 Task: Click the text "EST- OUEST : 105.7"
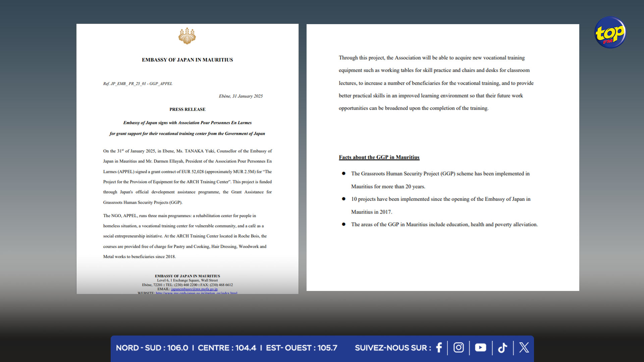click(x=302, y=348)
